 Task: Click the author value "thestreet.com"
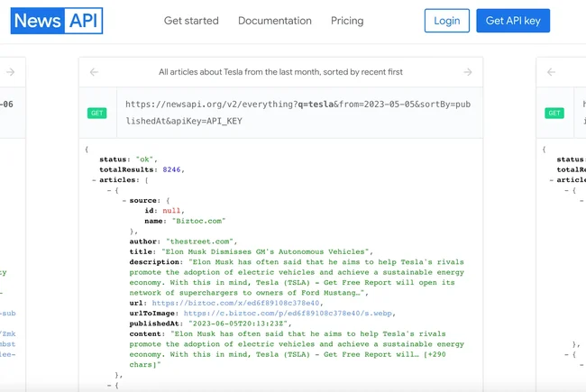(x=200, y=242)
